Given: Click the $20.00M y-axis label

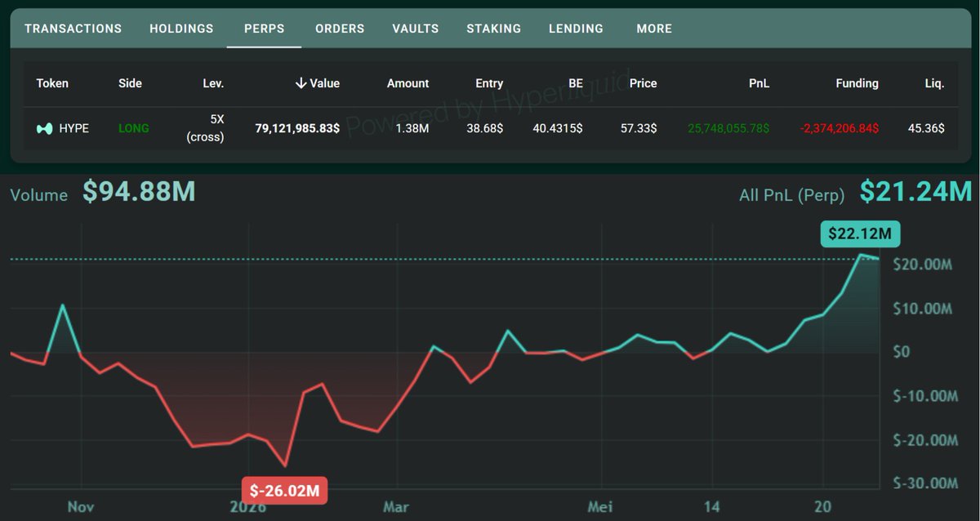Looking at the screenshot, I should coord(922,265).
